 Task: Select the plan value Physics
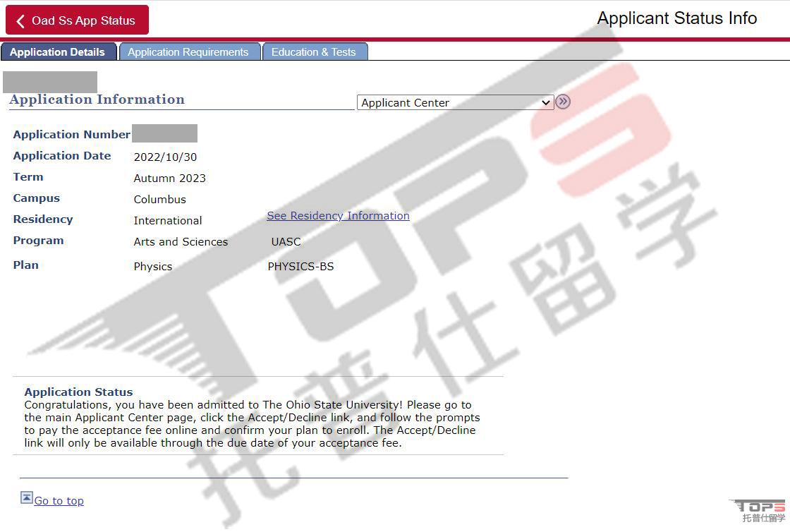point(152,267)
